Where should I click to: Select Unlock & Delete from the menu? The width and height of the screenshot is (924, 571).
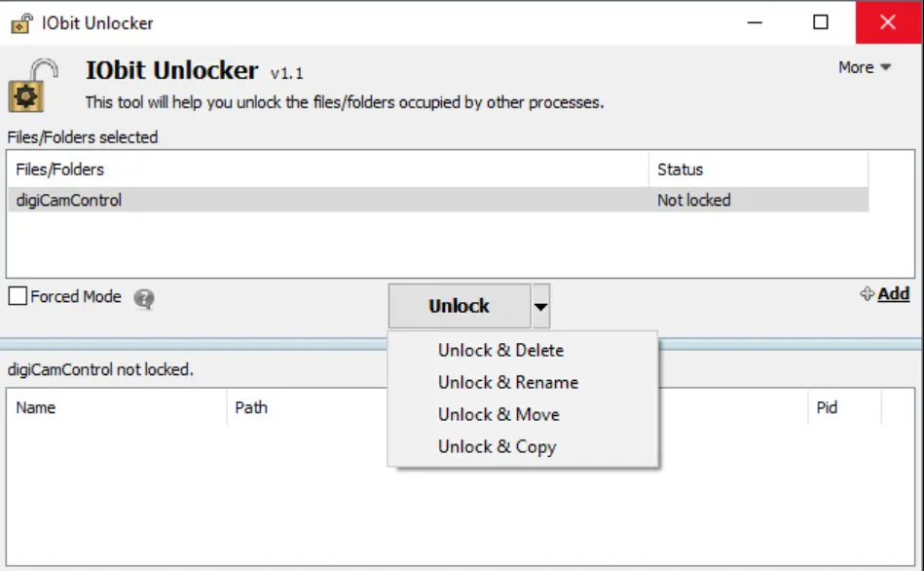[502, 350]
